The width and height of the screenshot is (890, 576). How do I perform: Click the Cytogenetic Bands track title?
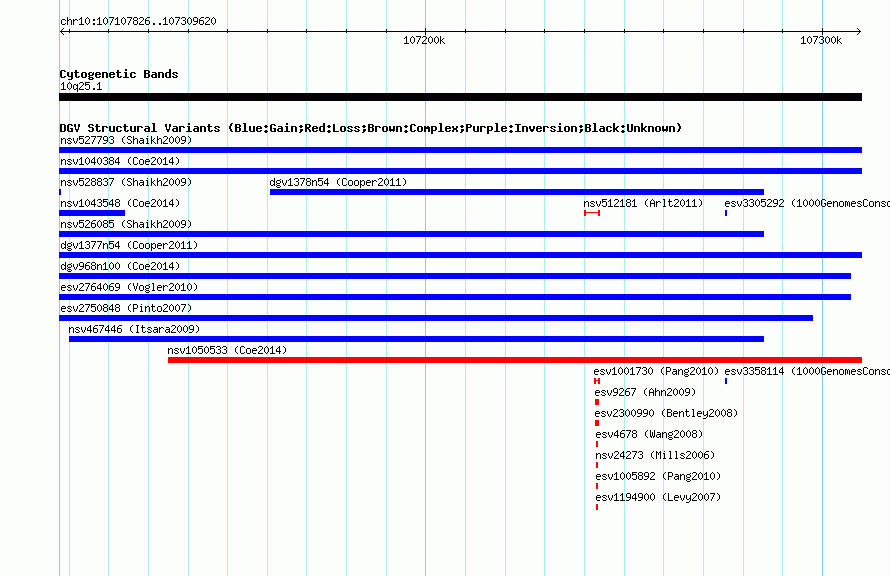119,74
